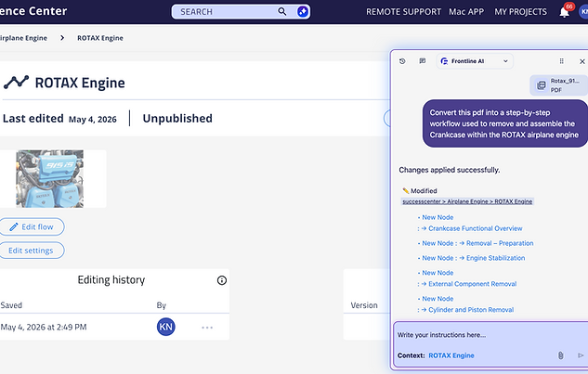Open the Frontline AI model dropdown
The width and height of the screenshot is (588, 374).
point(475,61)
